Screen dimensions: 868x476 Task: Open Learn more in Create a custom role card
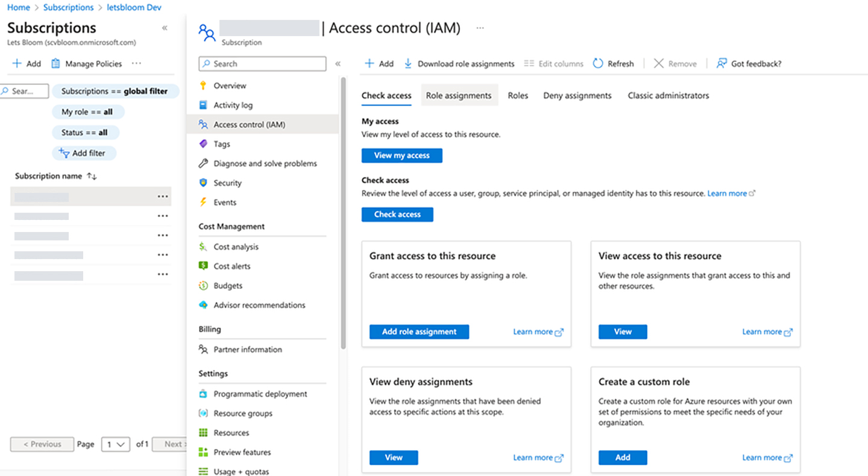(x=767, y=457)
